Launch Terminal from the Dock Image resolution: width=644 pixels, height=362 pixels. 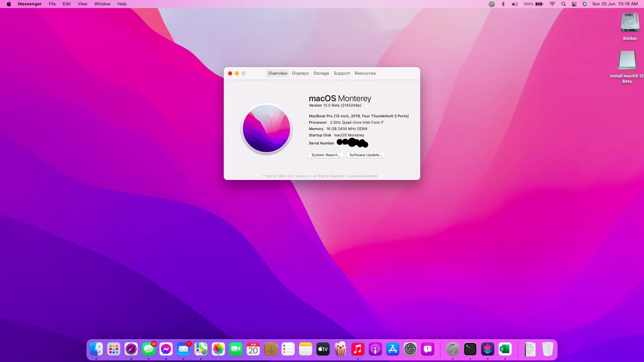471,349
